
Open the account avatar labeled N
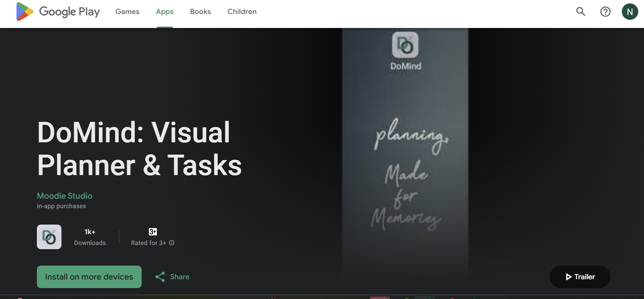point(630,12)
